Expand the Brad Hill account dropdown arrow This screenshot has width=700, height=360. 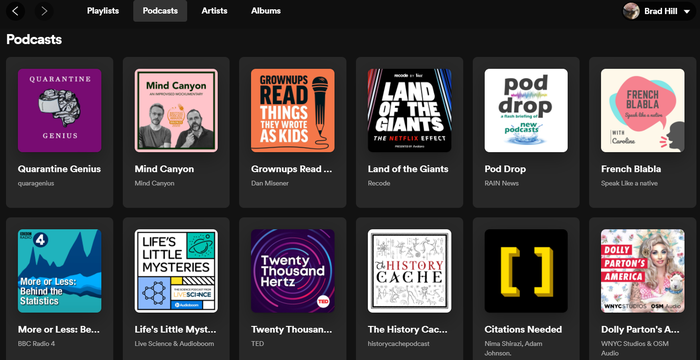(687, 12)
